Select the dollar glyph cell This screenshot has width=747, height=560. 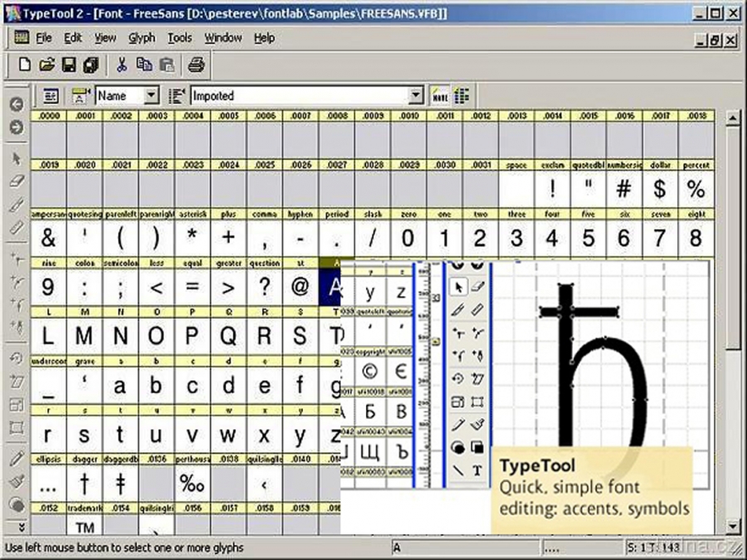click(x=660, y=189)
